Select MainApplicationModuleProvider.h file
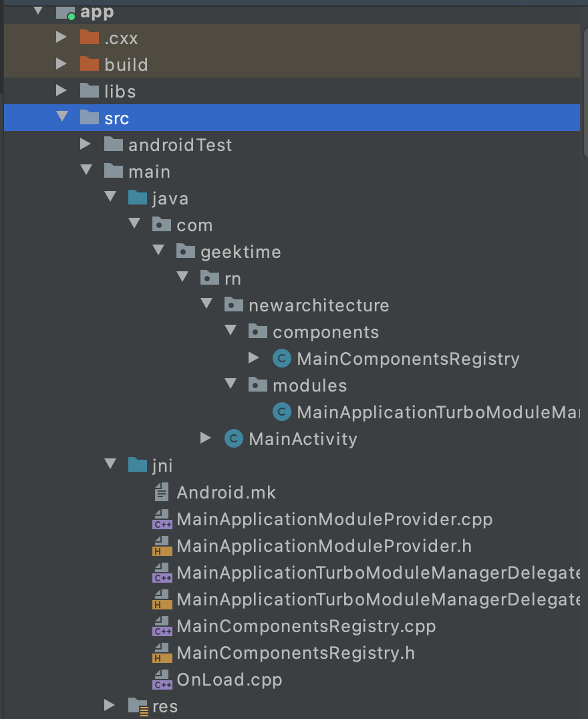 point(324,546)
